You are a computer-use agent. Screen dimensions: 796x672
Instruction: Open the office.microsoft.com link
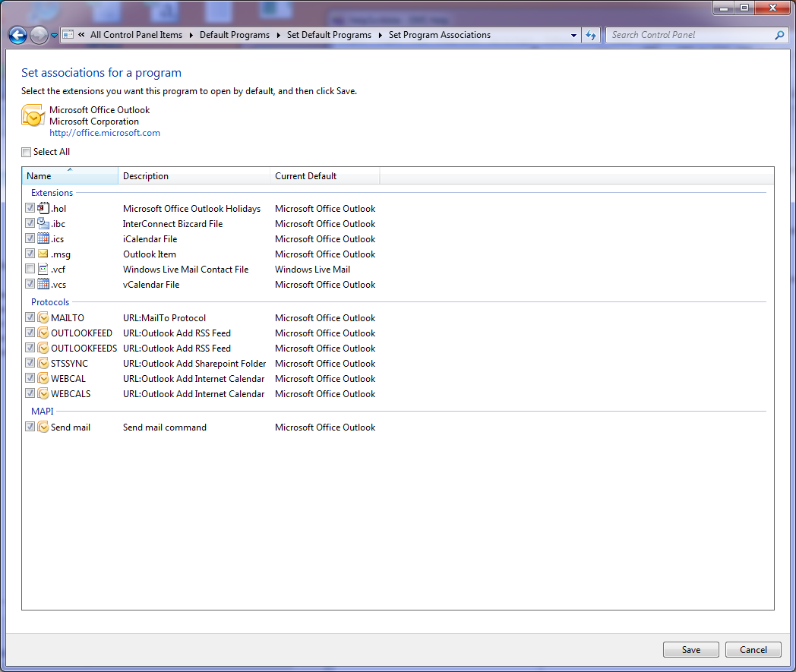(105, 133)
